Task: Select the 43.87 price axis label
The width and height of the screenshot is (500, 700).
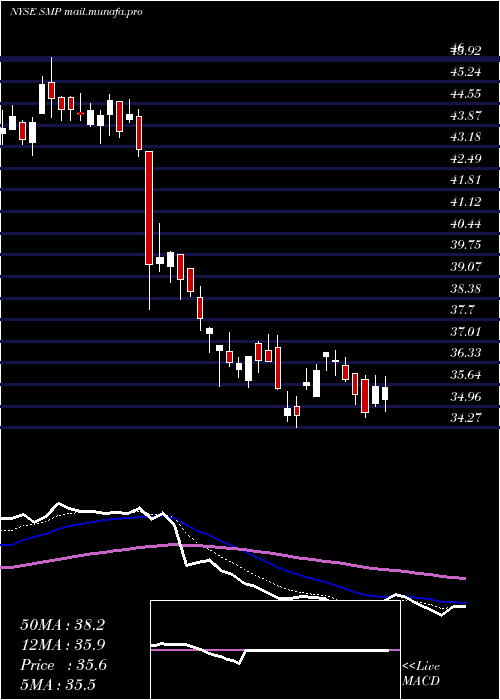Action: (466, 116)
